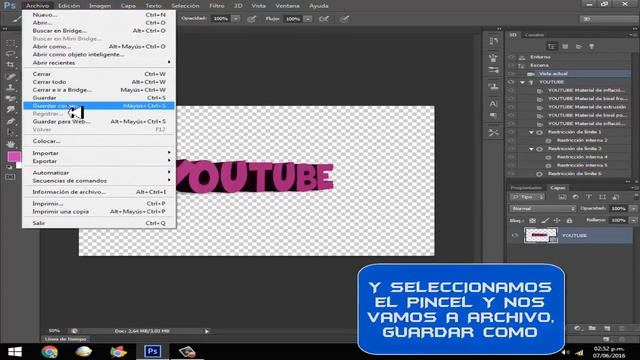Select the Clone Stamp tool
The width and height of the screenshot is (640, 360).
pyautogui.click(x=11, y=87)
